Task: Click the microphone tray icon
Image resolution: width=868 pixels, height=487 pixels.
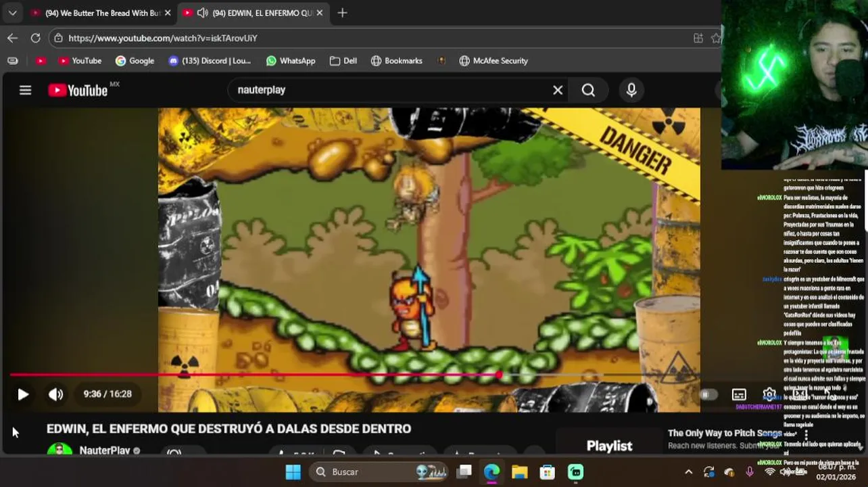Action: tap(749, 471)
